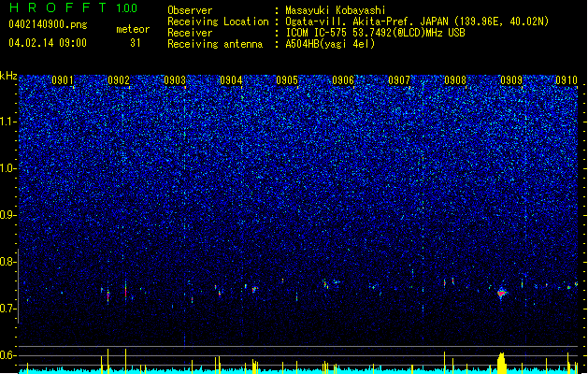
Task: Click the receiver text ICOM IC-575 53.7492
Action: 375,33
